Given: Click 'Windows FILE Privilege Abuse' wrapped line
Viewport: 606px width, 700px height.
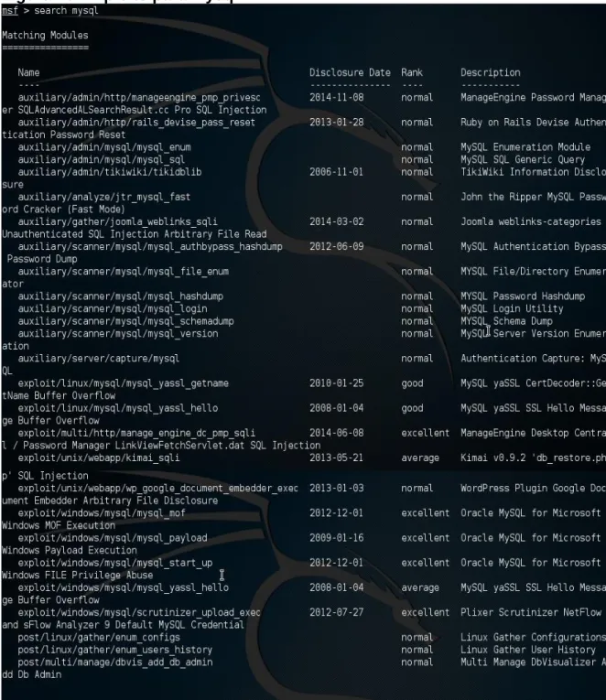Looking at the screenshot, I should point(77,576).
